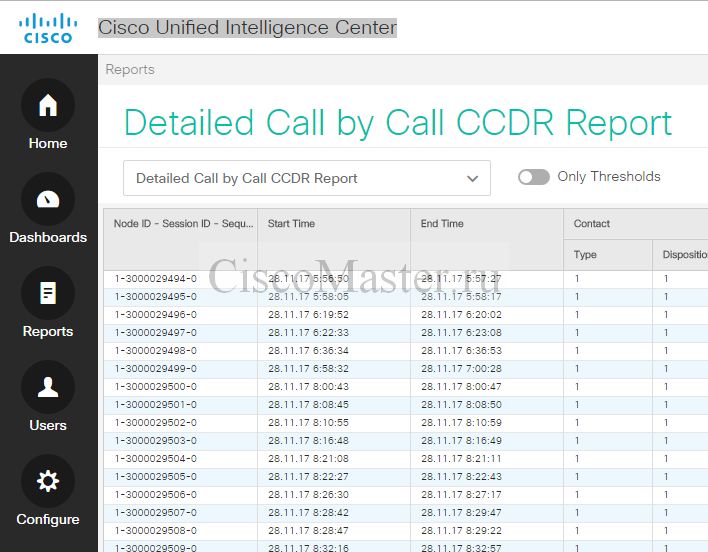The image size is (708, 552).
Task: Click the Cisco Unified Intelligence Center title
Action: pyautogui.click(x=247, y=28)
